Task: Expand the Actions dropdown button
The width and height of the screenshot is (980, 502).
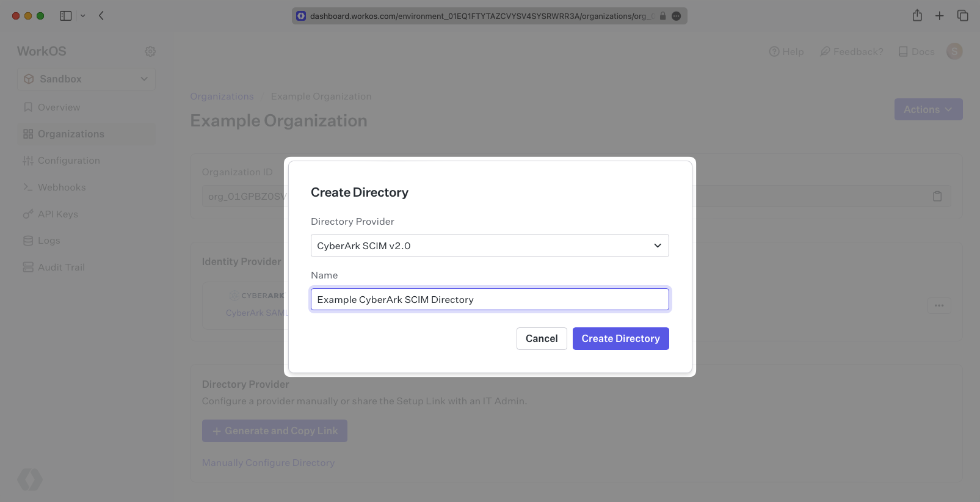Action: [928, 109]
